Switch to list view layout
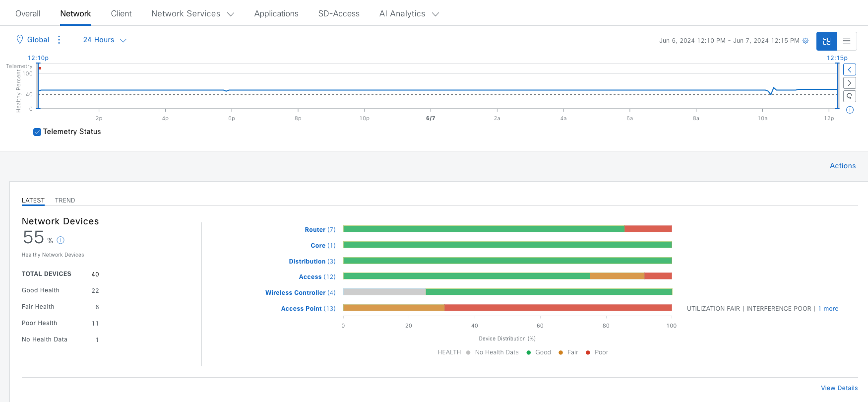The width and height of the screenshot is (868, 402). point(847,41)
